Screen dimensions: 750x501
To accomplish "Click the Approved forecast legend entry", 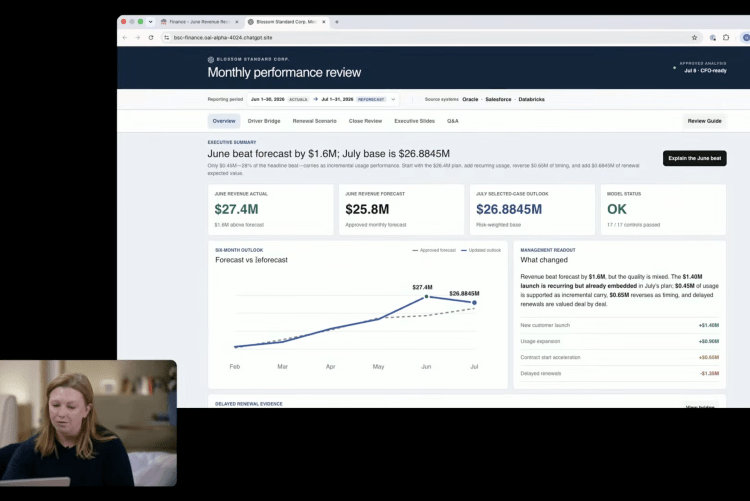I will click(434, 250).
